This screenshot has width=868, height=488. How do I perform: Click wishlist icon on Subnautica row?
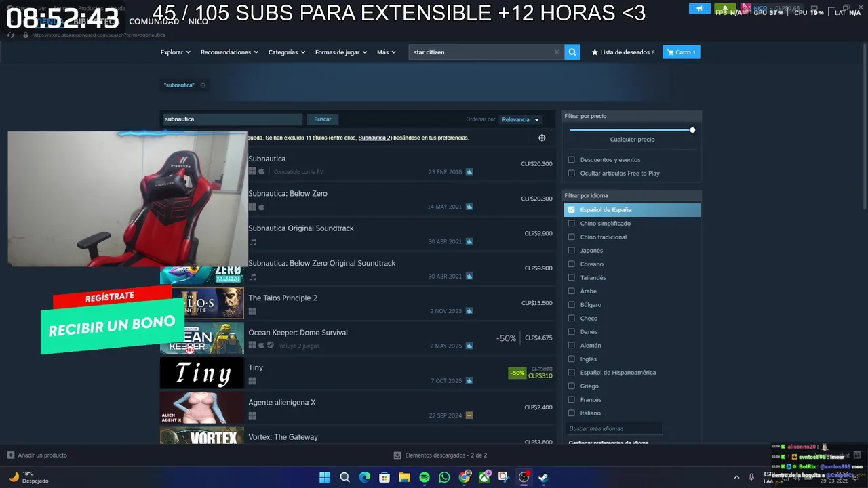469,171
